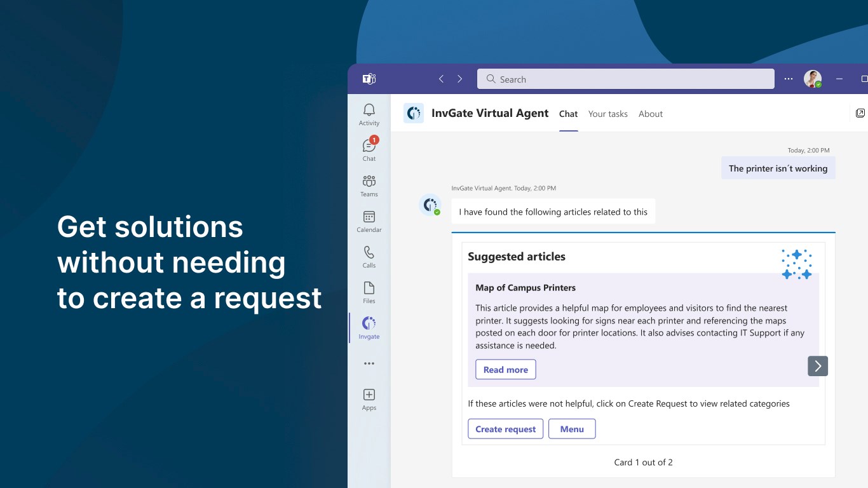This screenshot has height=488, width=868.
Task: Open the Apps store in sidebar
Action: 369,400
